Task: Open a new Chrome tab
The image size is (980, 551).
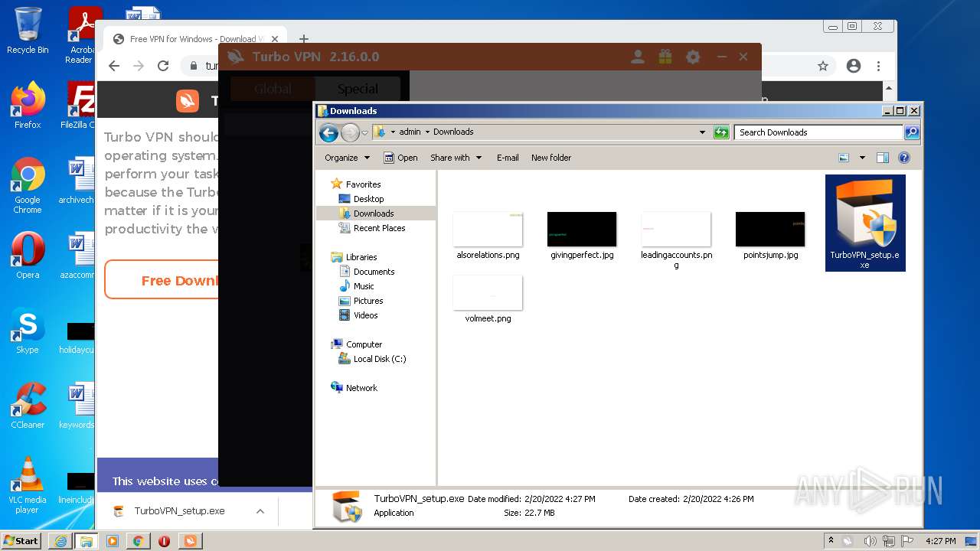Action: 304,39
